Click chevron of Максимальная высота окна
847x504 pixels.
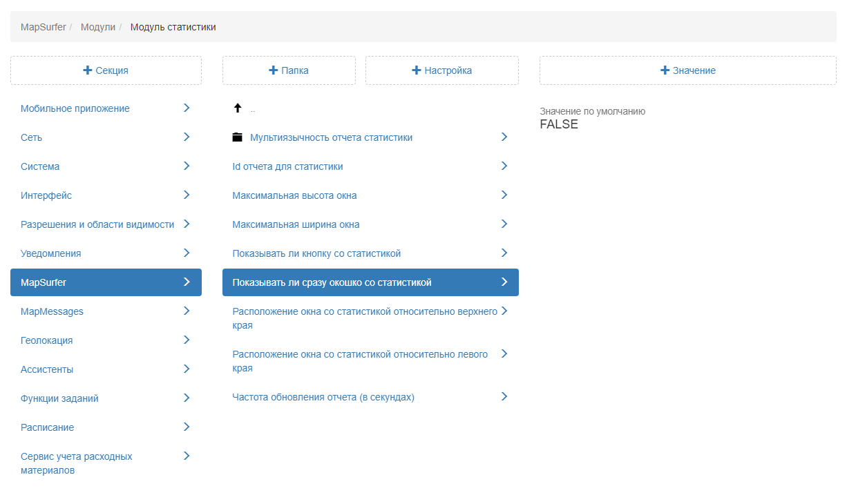coord(504,195)
